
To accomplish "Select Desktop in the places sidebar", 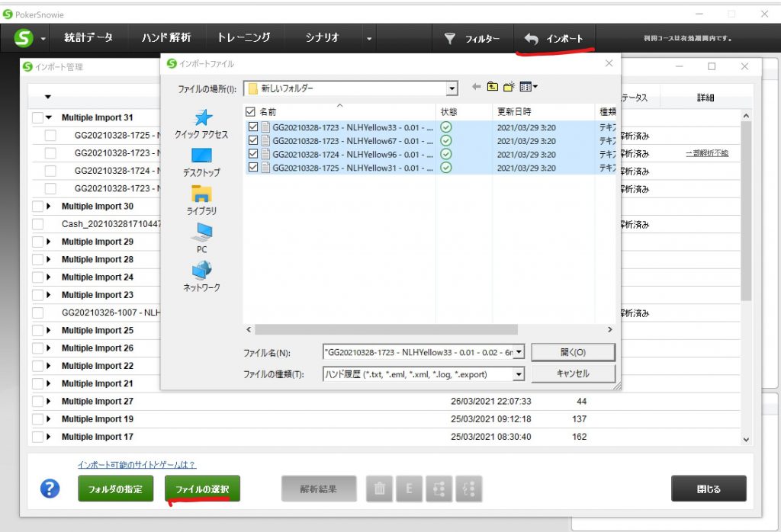I will tap(201, 163).
